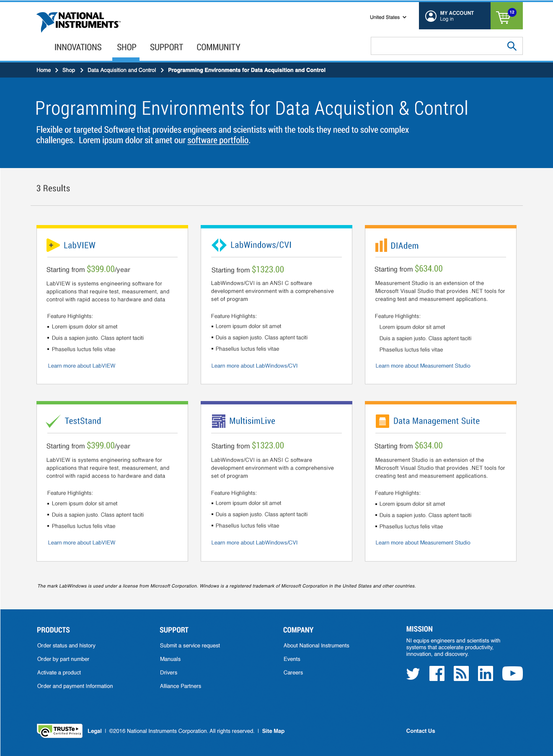
Task: Open the Innovations menu
Action: (x=78, y=47)
